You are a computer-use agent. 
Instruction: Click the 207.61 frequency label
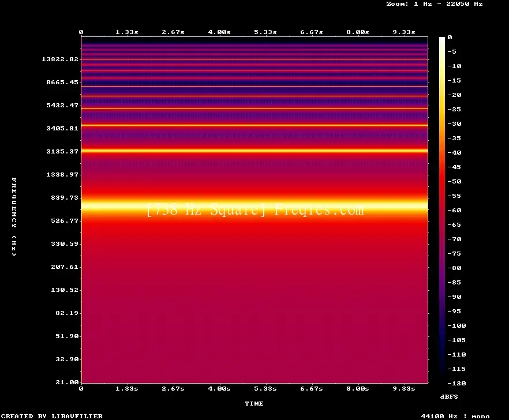pos(65,267)
